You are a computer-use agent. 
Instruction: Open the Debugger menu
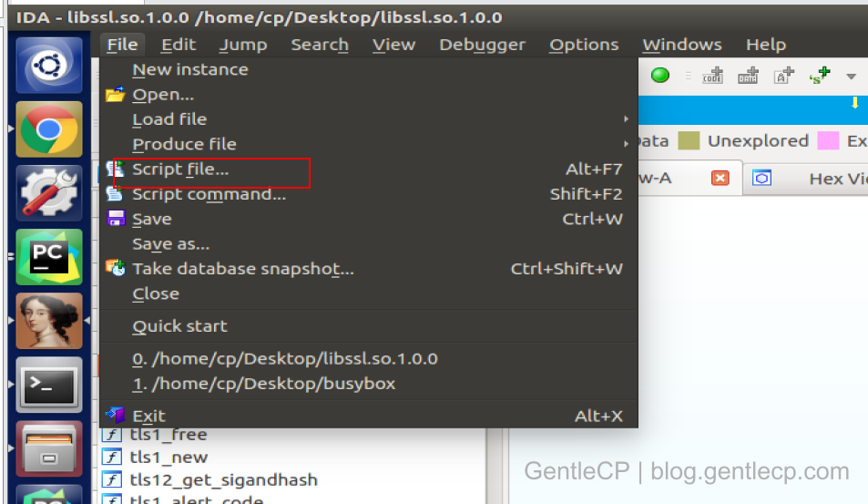click(x=482, y=45)
